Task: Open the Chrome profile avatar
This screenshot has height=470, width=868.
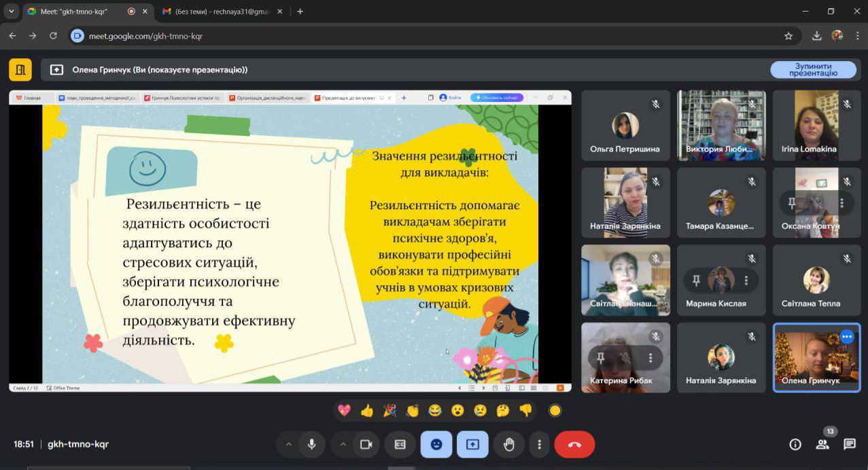Action: [x=837, y=35]
